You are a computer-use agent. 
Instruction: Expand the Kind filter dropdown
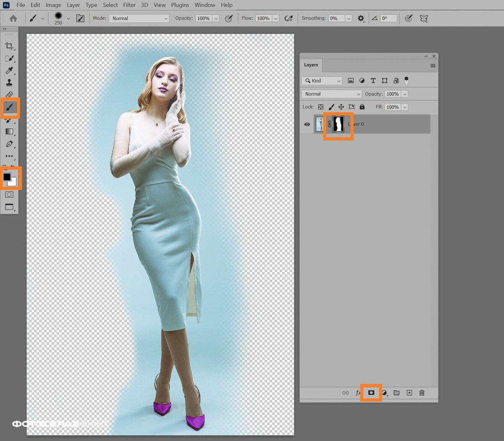(323, 81)
